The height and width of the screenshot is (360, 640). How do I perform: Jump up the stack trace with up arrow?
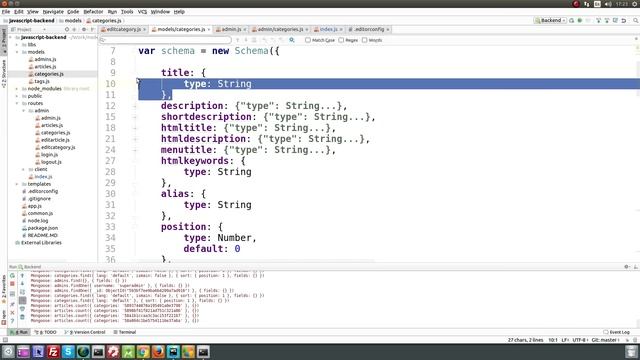(x=22, y=276)
